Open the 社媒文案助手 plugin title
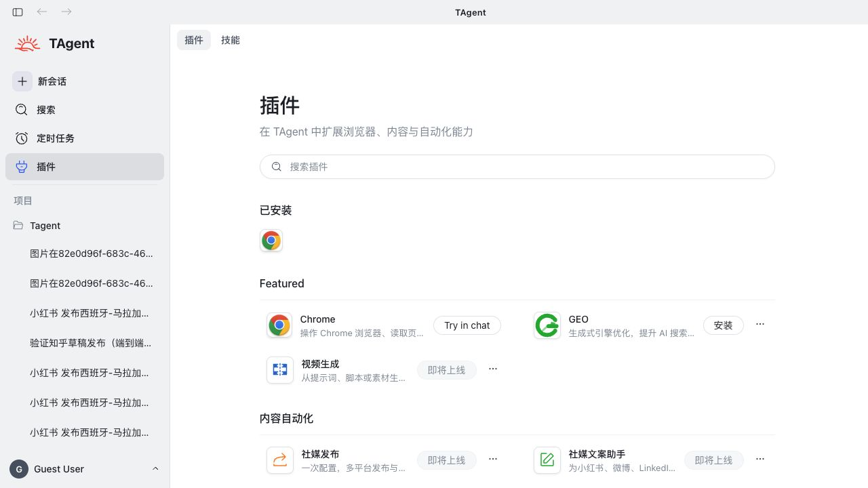 coord(597,454)
